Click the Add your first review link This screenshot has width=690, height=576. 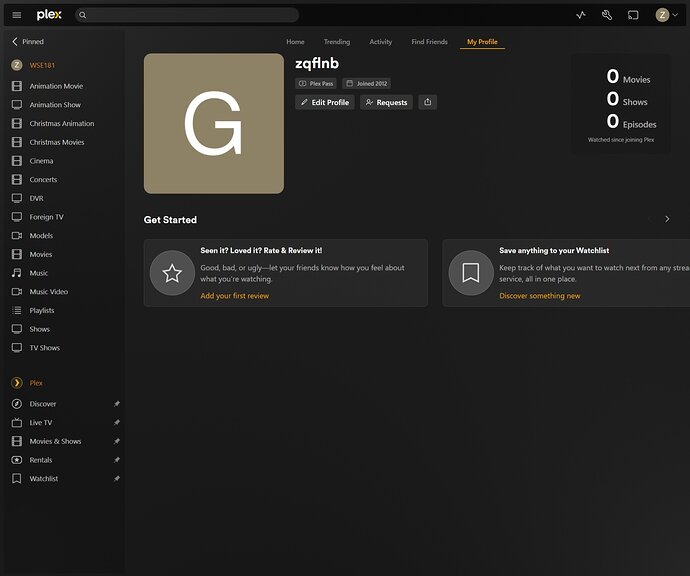235,296
